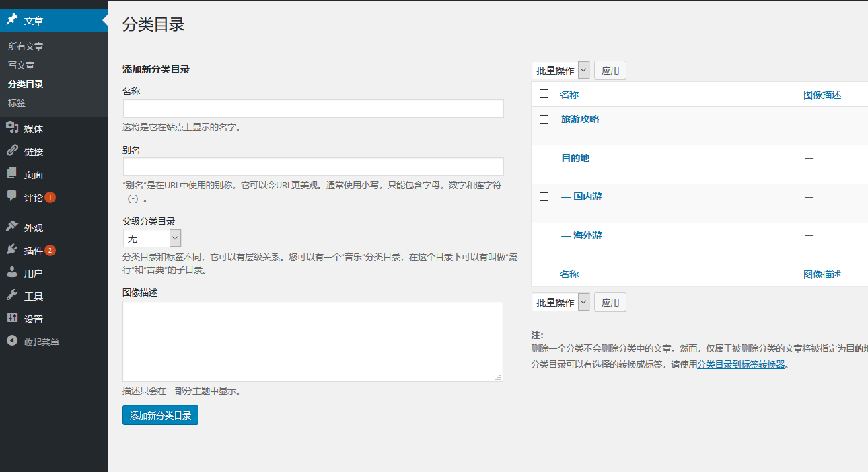Open the 评论 comments bubble icon

click(x=12, y=197)
